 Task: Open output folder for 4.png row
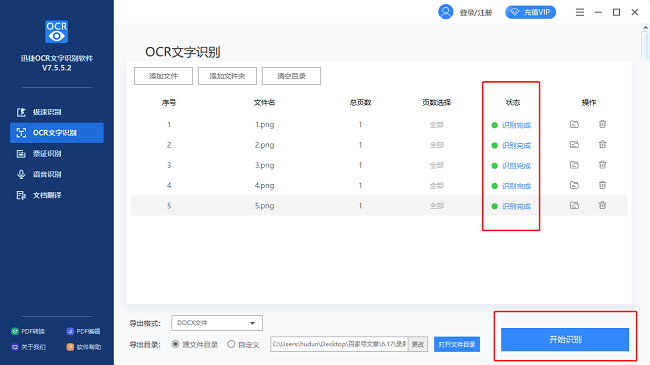pos(574,185)
